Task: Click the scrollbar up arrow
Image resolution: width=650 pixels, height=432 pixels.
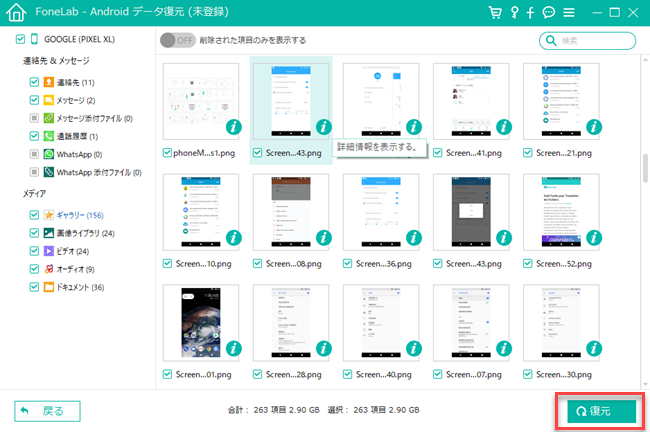Action: click(645, 60)
